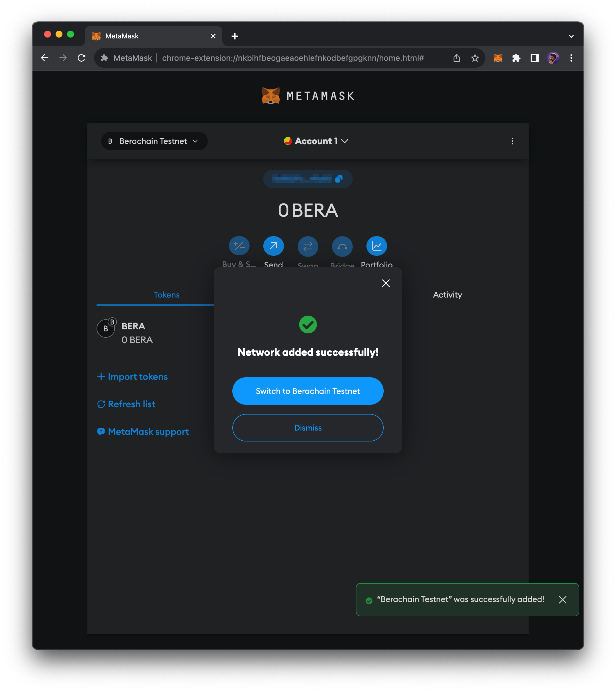Screen dimensions: 616x692
Task: Select the MetaMask browser tab
Action: pos(153,36)
